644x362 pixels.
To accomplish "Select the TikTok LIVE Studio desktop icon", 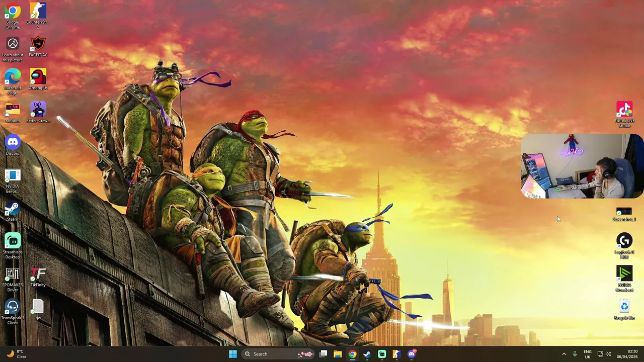I will (x=624, y=115).
